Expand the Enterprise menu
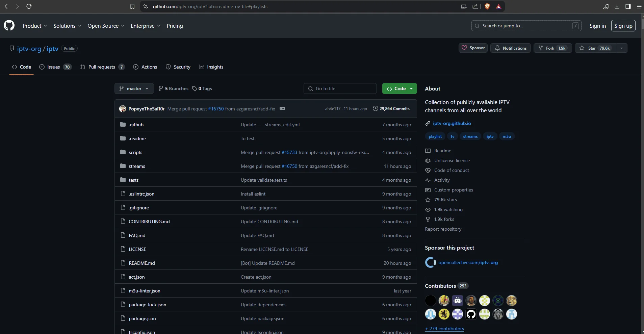 pyautogui.click(x=146, y=26)
